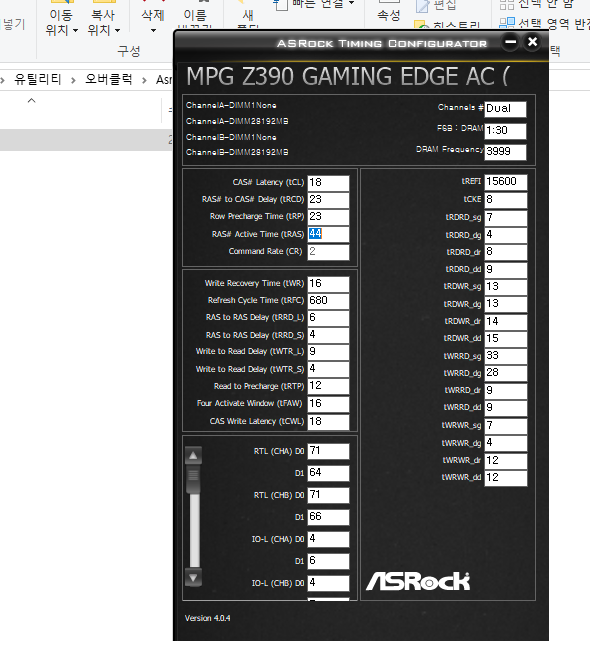Viewport: 590px width, 664px height.
Task: Click the tRDRD_dd field
Action: tap(506, 270)
